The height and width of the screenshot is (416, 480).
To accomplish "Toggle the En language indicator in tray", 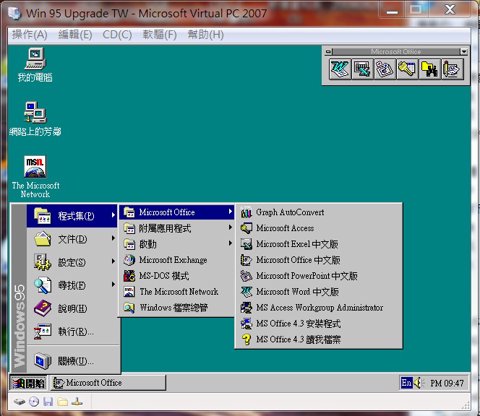I will (406, 383).
